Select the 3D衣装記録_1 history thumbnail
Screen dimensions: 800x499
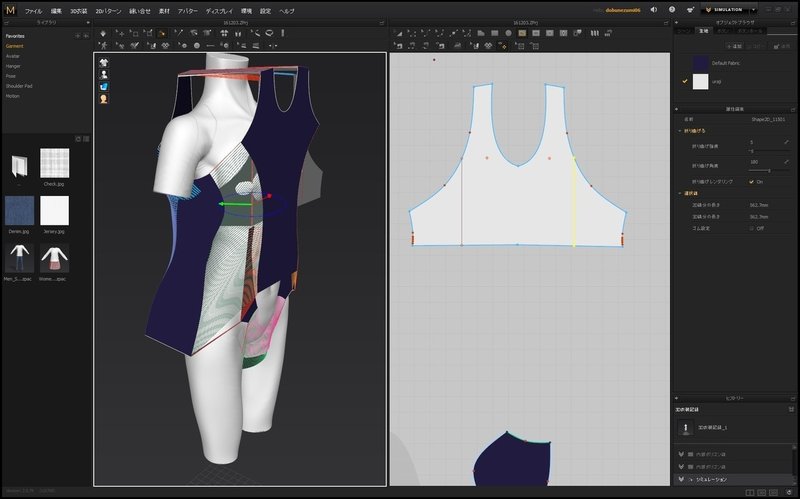[686, 428]
